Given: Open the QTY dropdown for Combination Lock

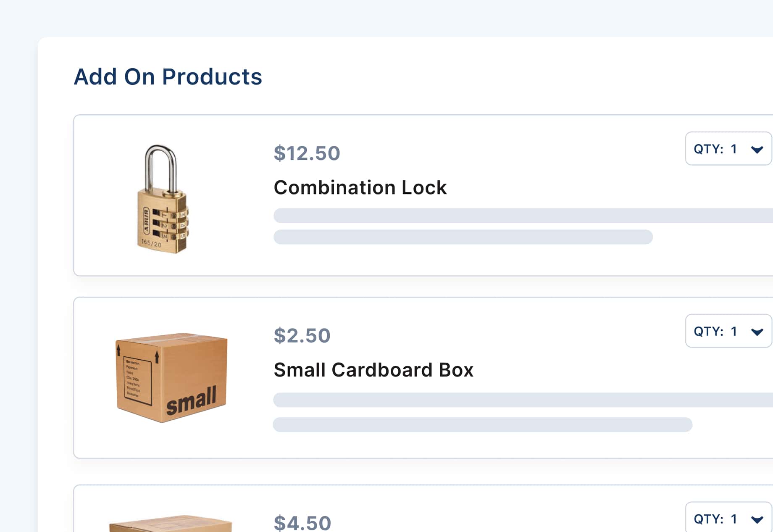Looking at the screenshot, I should pos(728,149).
